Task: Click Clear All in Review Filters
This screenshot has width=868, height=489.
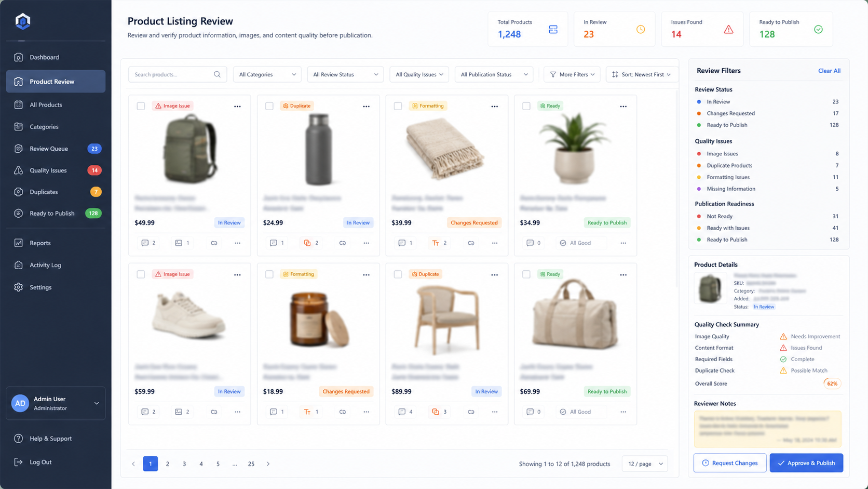Action: point(829,71)
